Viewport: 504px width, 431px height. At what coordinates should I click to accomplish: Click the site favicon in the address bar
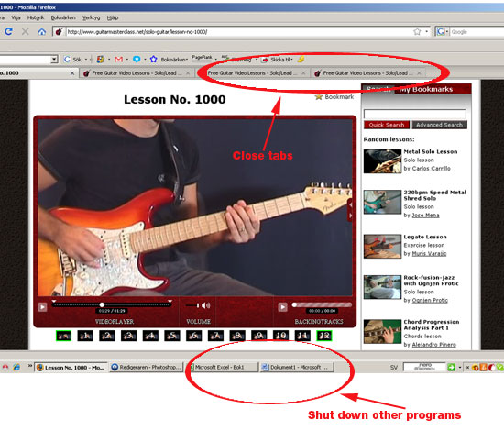tap(59, 31)
